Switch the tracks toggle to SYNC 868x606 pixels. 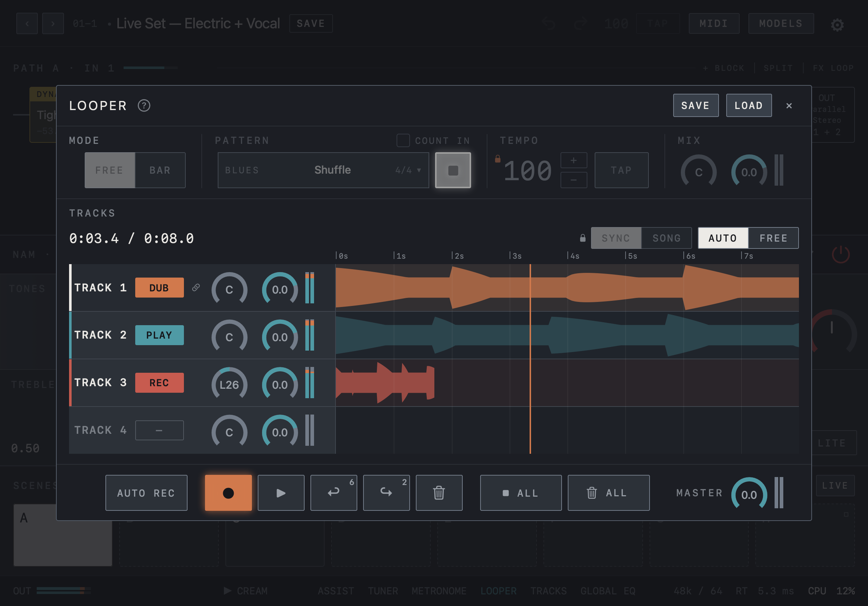click(x=616, y=238)
